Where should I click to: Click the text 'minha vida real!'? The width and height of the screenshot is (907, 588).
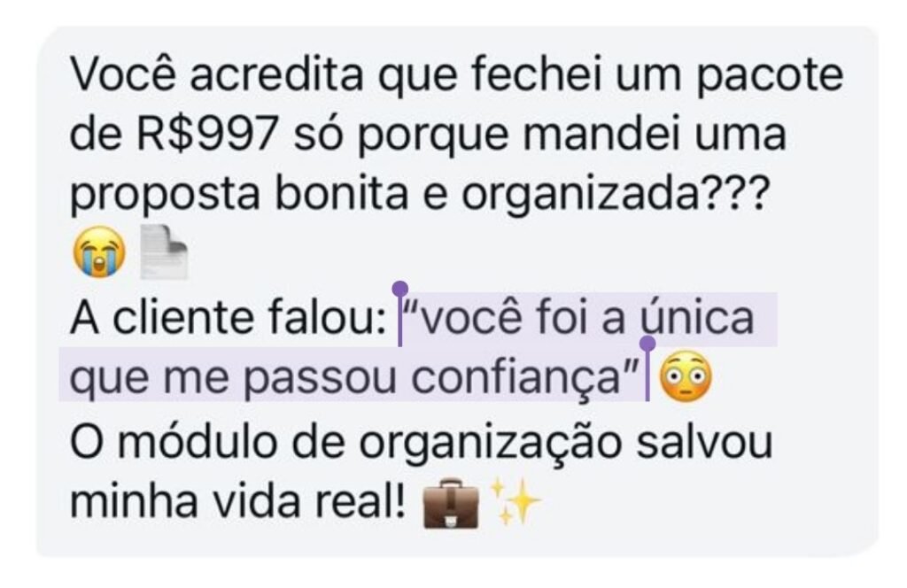(237, 500)
